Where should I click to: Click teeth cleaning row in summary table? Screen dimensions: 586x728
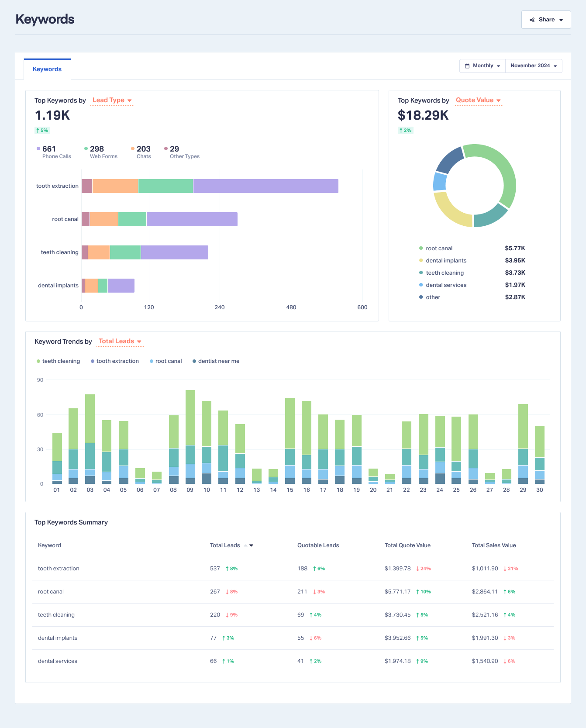click(293, 615)
